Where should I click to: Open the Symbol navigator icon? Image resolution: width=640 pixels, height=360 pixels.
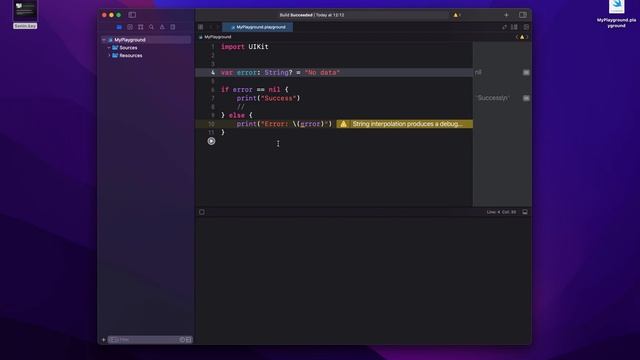pos(140,27)
